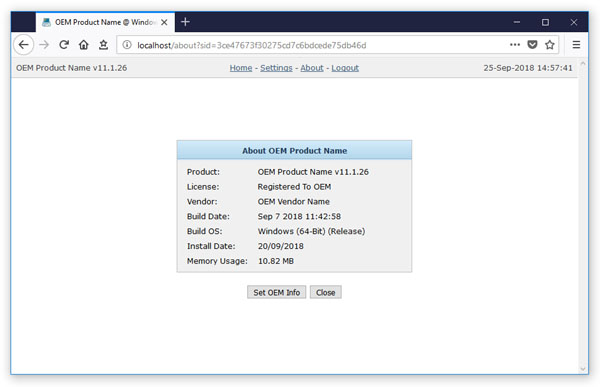The width and height of the screenshot is (600, 387).
Task: Click the 'Build OS:' label
Action: (x=204, y=231)
